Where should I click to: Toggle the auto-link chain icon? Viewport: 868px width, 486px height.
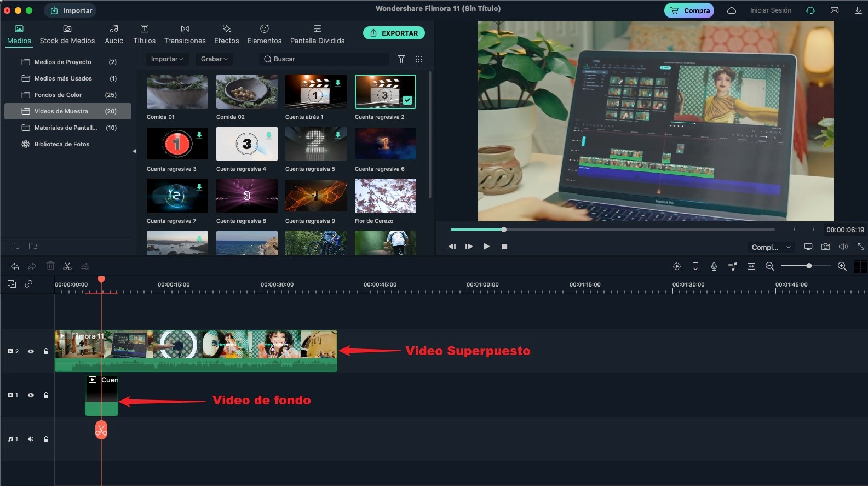(x=28, y=284)
